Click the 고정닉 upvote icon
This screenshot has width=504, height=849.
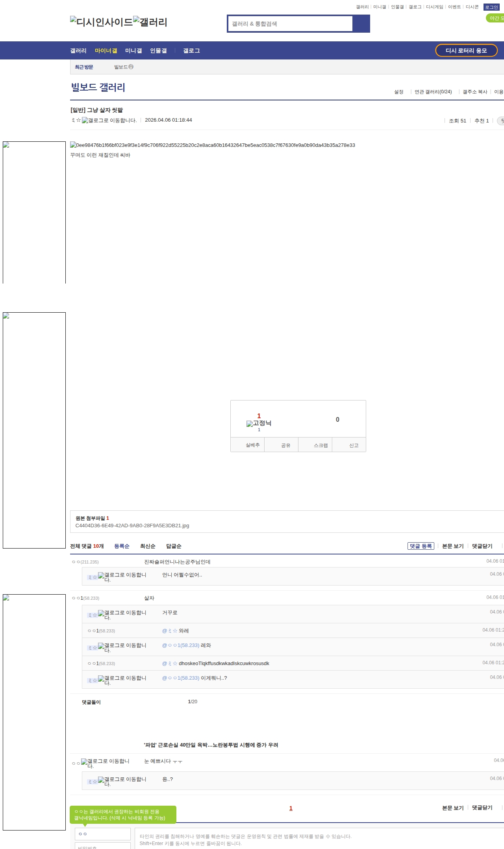click(259, 423)
